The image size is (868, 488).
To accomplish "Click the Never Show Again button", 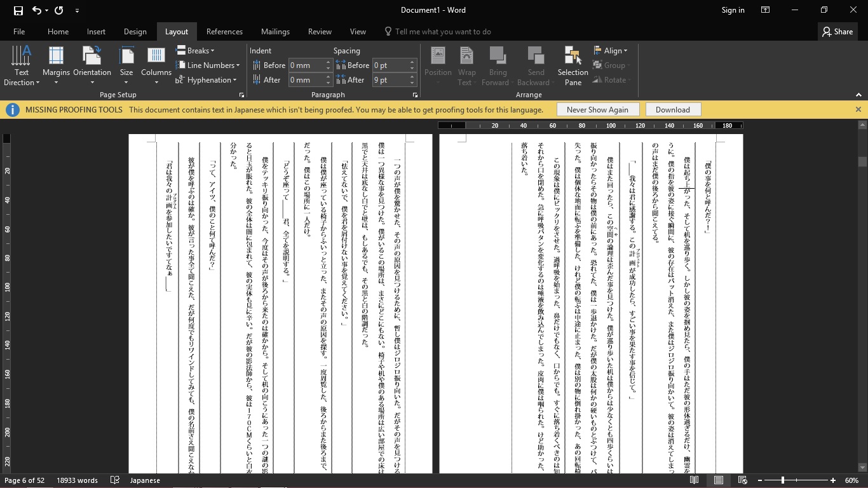I will [x=597, y=110].
